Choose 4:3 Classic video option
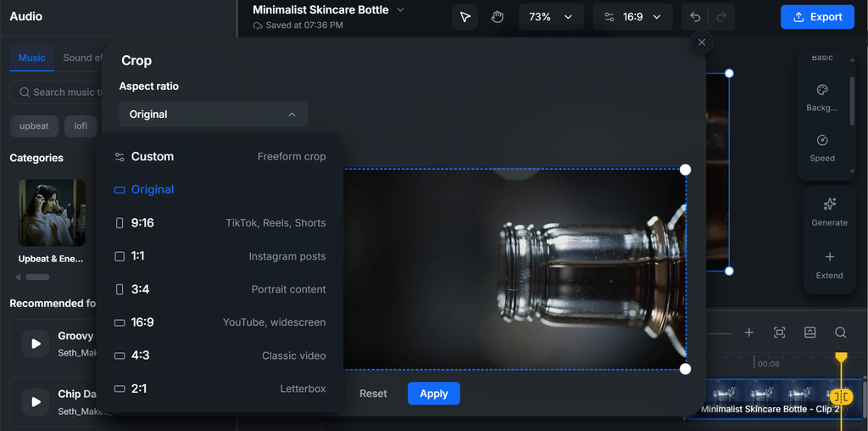Screen dimensions: 868x431 [x=220, y=355]
